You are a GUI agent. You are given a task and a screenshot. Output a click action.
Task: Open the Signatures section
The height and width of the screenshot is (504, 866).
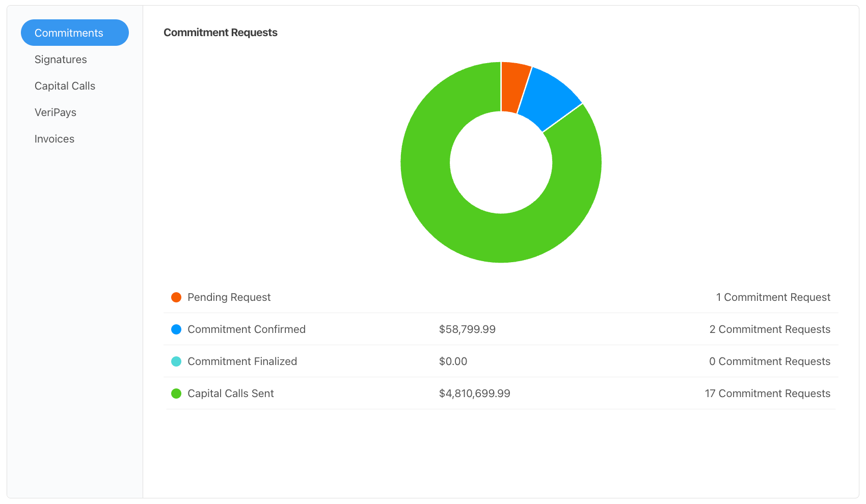point(60,59)
